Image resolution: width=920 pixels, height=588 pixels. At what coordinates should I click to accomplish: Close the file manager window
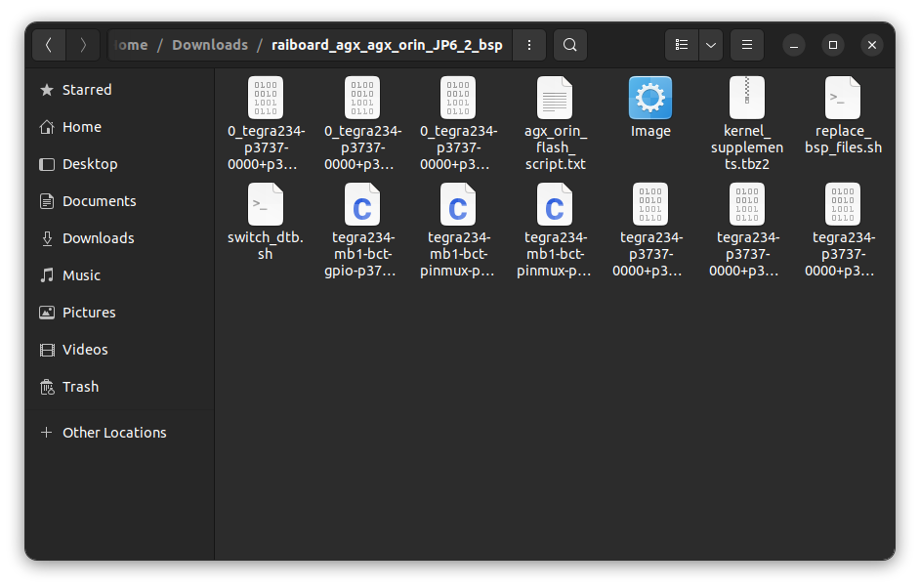[x=872, y=45]
